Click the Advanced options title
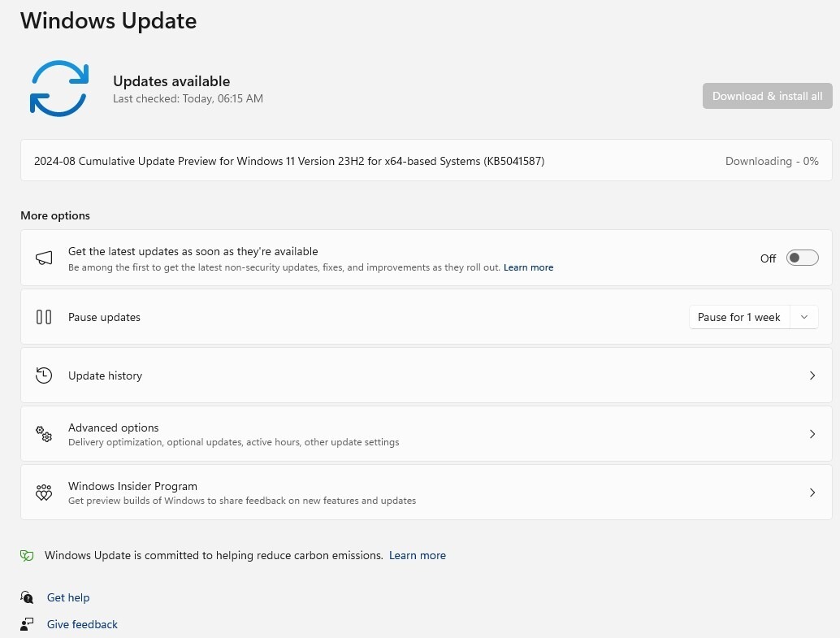The image size is (840, 638). pyautogui.click(x=113, y=428)
